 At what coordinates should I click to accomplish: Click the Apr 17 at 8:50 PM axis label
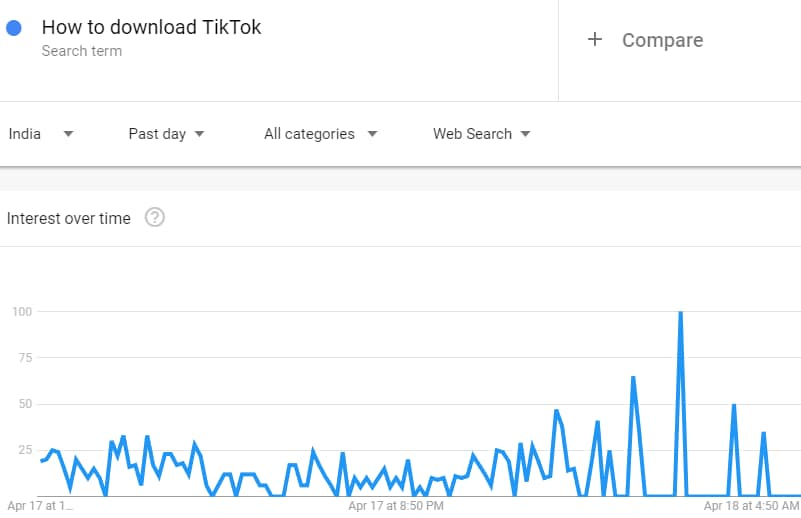click(x=396, y=506)
